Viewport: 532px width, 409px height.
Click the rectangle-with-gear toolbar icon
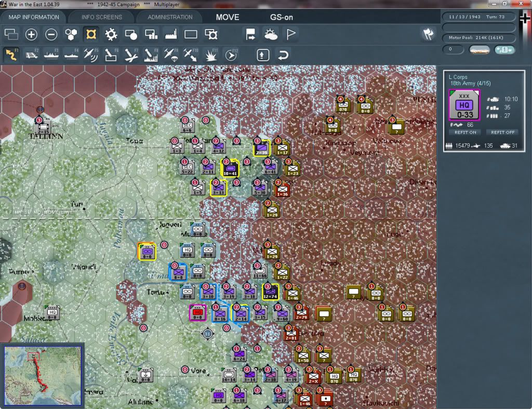point(211,34)
